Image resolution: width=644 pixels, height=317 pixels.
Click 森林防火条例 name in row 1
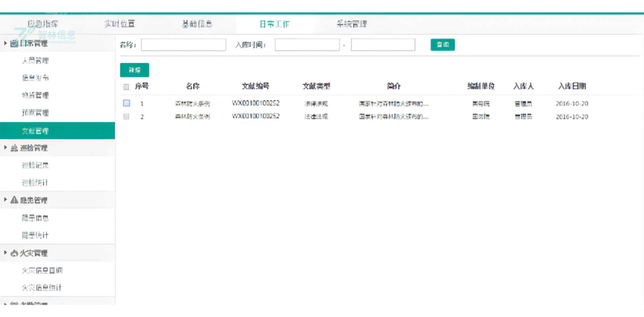pos(193,103)
